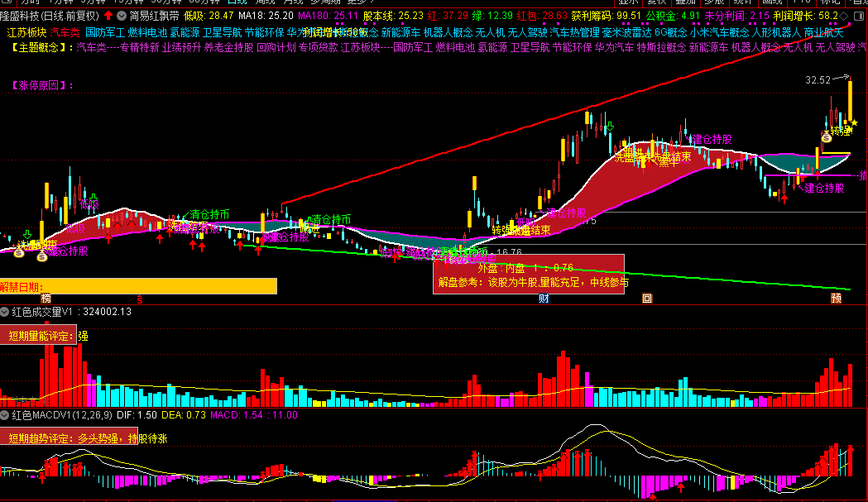Click the cyan 汽车热管理 concept
This screenshot has width=868, height=502.
[574, 32]
